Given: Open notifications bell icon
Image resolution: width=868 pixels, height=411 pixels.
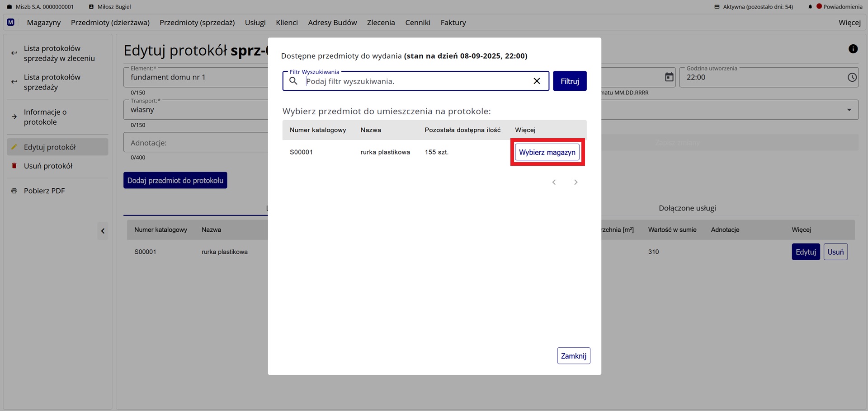Looking at the screenshot, I should pyautogui.click(x=810, y=7).
